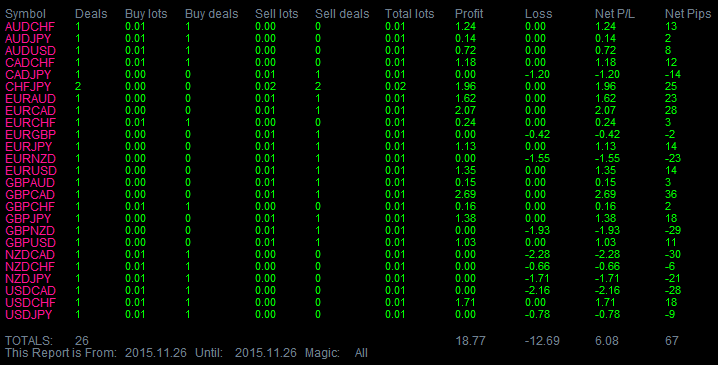Click AUDCHF net pips 13
Viewport: 718px width, 365px height.
coord(671,27)
